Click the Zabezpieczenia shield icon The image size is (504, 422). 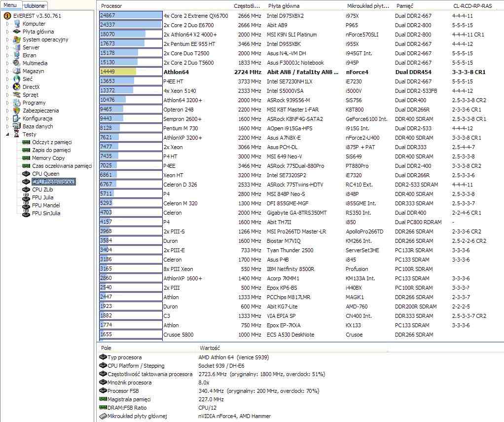17,111
